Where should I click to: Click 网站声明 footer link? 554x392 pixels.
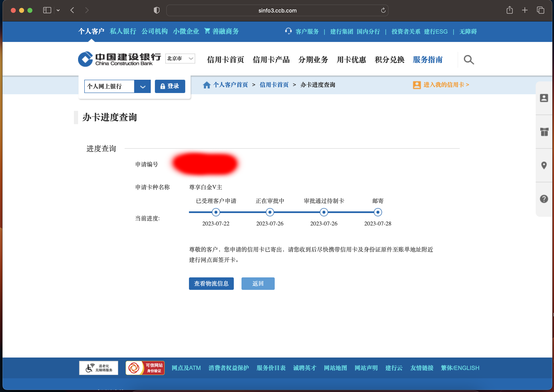click(366, 368)
